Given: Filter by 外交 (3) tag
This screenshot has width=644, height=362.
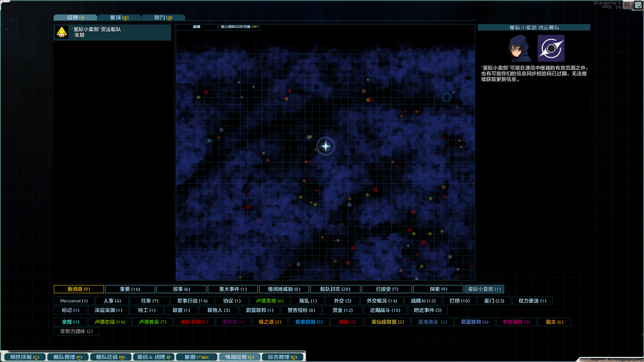Looking at the screenshot, I should pyautogui.click(x=342, y=301).
